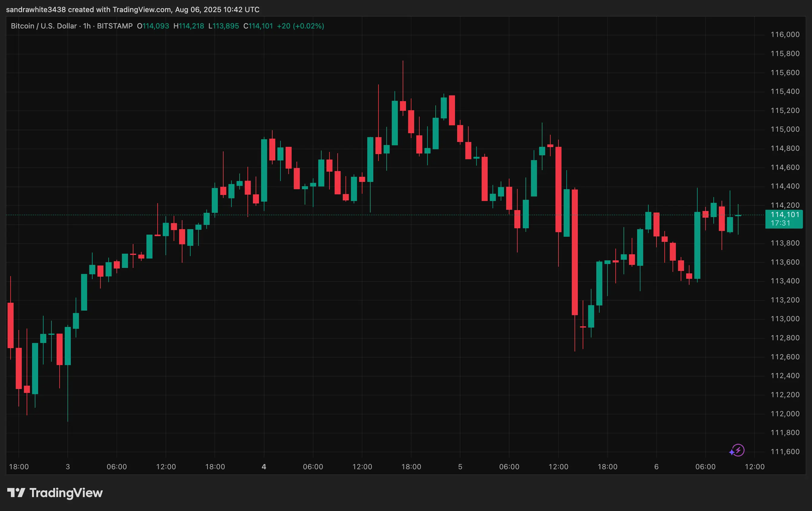This screenshot has width=812, height=511.
Task: Click the 115,000 price axis label
Action: [x=785, y=129]
